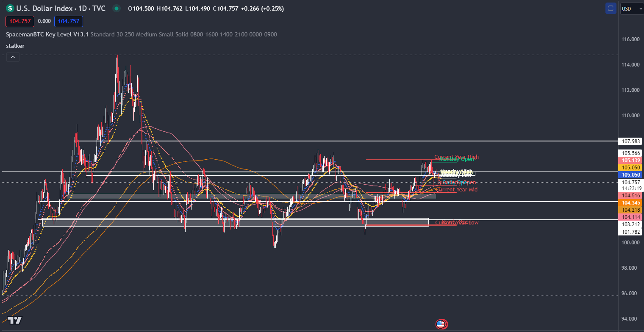This screenshot has height=332, width=644.
Task: Click the green dollar symbol logo icon
Action: click(x=10, y=8)
